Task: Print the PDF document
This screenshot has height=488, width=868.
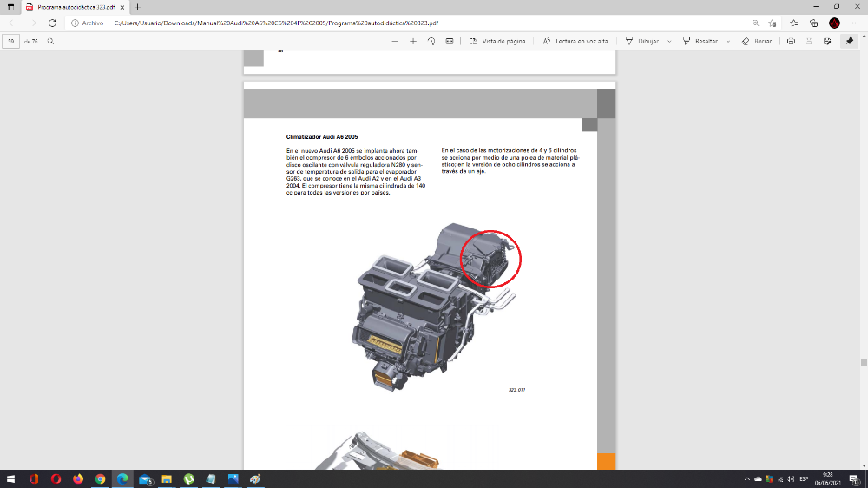Action: pyautogui.click(x=791, y=42)
